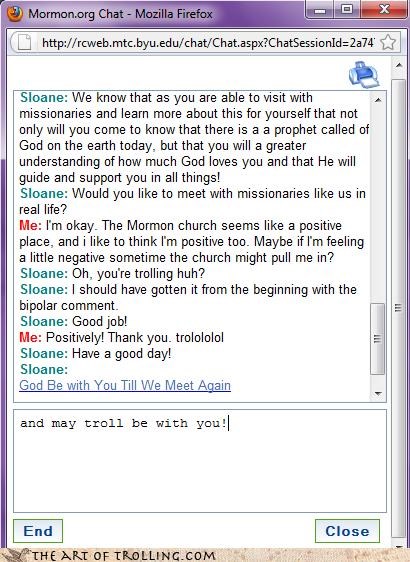The height and width of the screenshot is (562, 410).
Task: Click chat transcript scroll down arrow
Action: 378,393
